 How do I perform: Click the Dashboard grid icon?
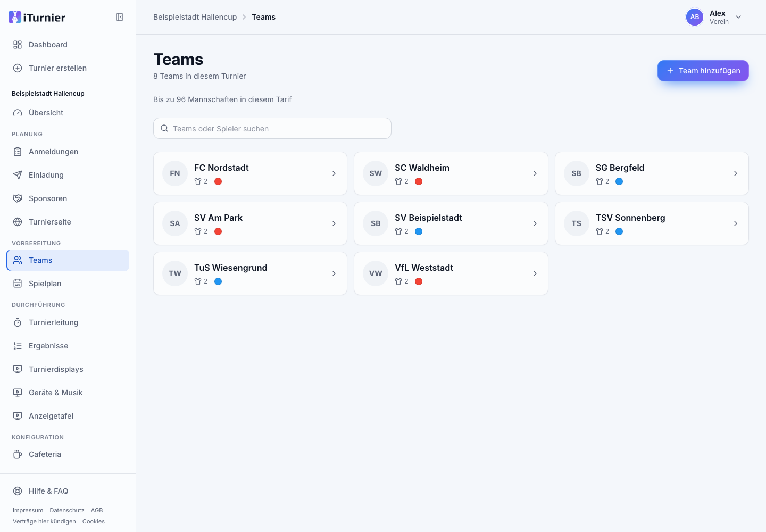[x=18, y=45]
